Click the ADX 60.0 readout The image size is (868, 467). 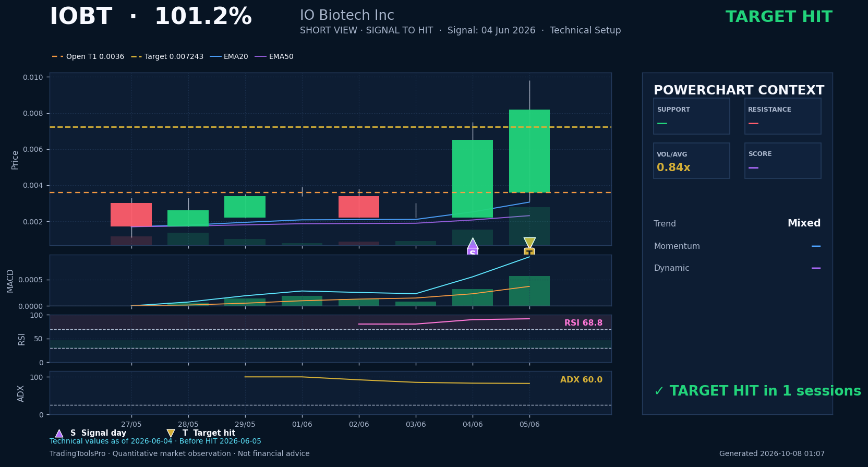click(581, 380)
